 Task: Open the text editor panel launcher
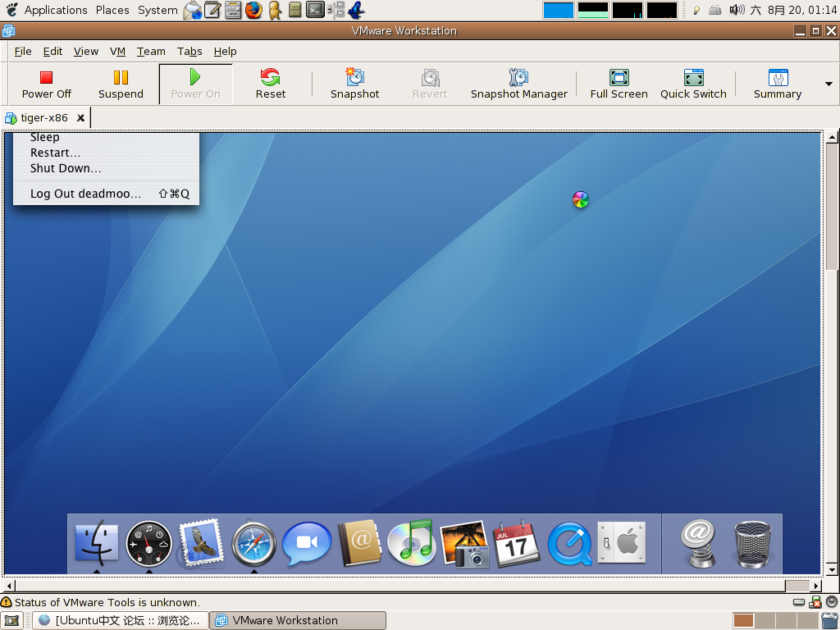click(x=212, y=10)
